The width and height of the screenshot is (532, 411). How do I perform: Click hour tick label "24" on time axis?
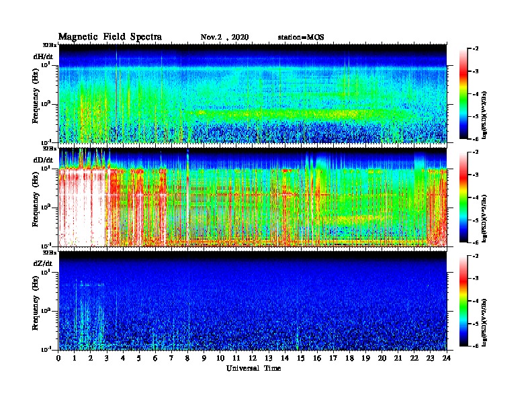[x=447, y=359]
